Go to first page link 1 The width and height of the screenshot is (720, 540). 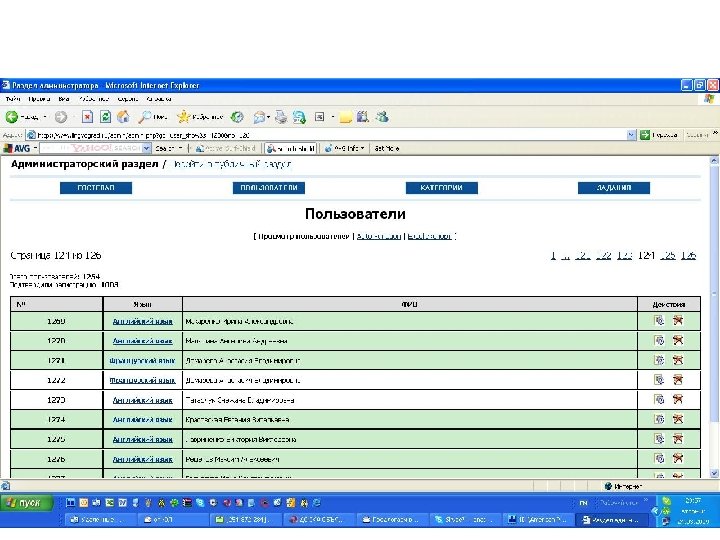click(553, 255)
